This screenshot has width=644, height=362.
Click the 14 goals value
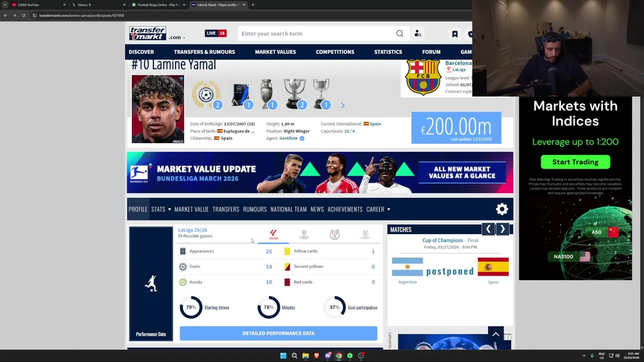coord(269,266)
